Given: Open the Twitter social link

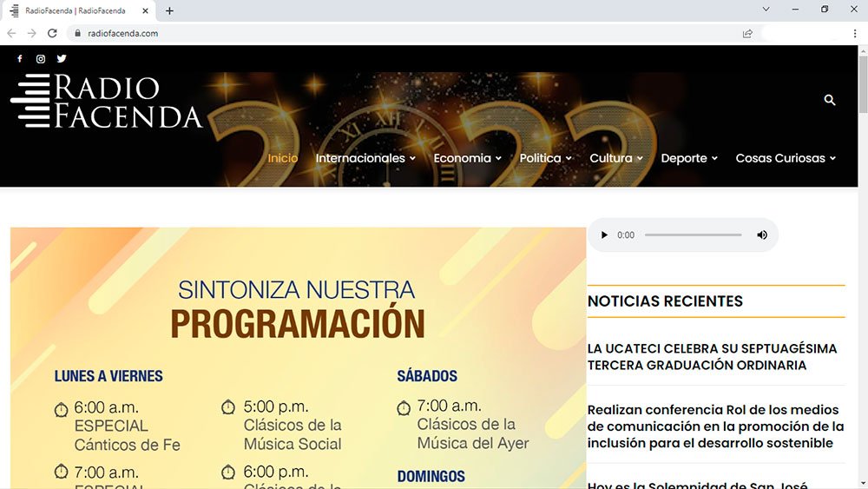Looking at the screenshot, I should click(62, 59).
